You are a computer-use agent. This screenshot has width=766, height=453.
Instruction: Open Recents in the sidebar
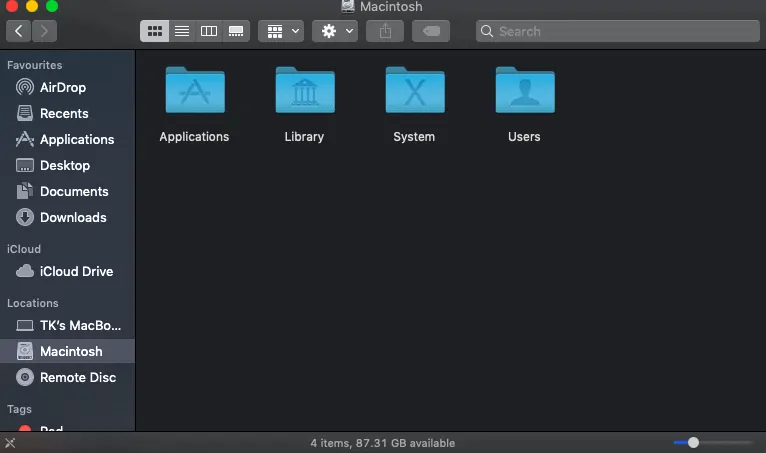click(67, 113)
